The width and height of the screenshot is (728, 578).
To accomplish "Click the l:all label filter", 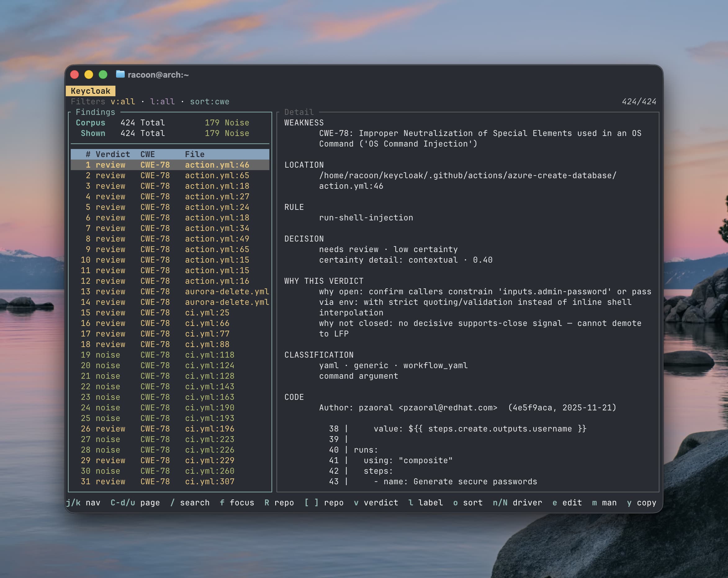I will pos(162,102).
